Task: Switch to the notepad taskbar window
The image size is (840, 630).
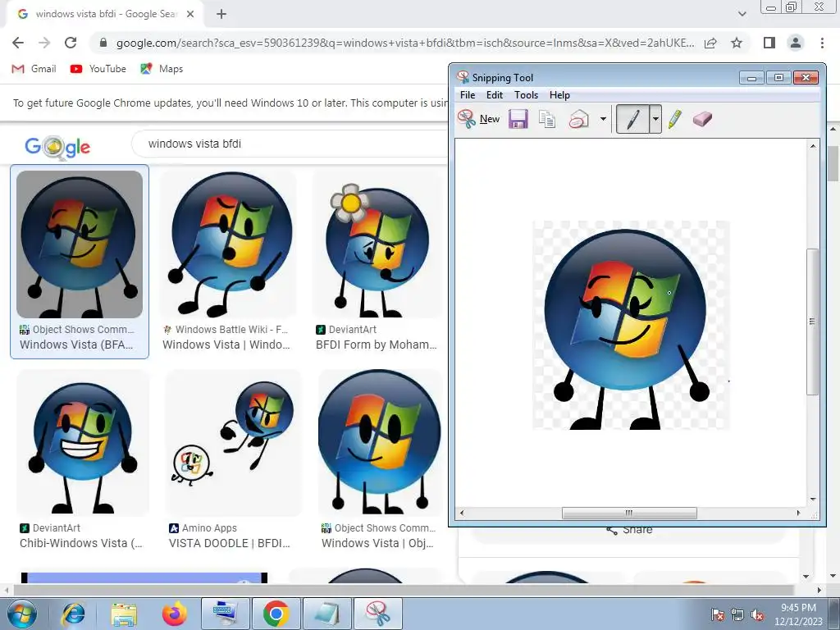Action: point(327,614)
